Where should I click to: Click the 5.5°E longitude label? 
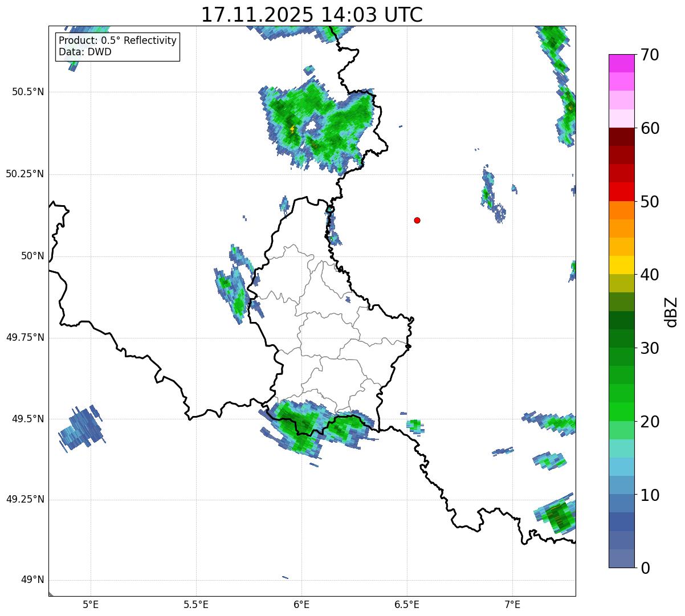(x=196, y=604)
